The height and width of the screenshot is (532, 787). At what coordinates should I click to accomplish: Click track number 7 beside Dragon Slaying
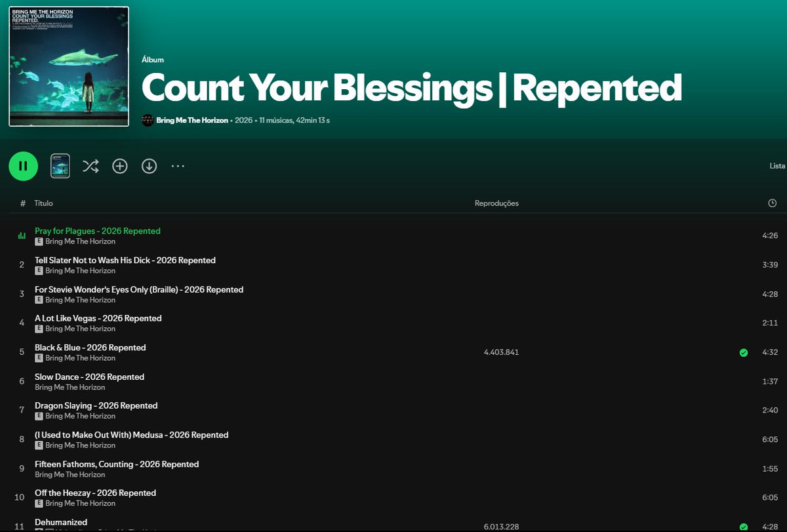[x=22, y=410]
